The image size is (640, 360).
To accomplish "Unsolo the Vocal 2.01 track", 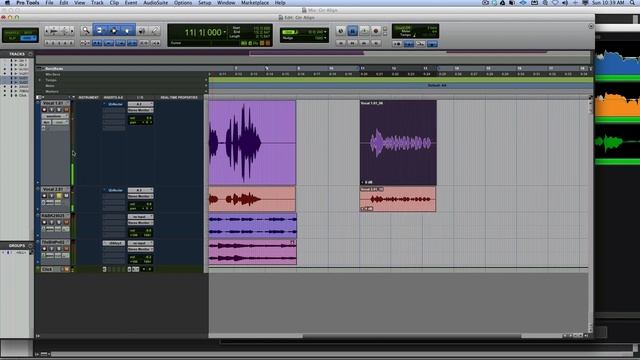I will tap(59, 196).
